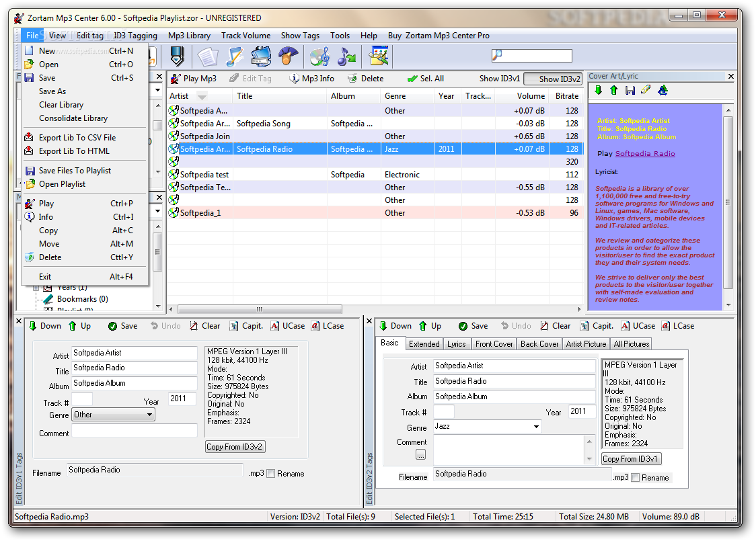The width and height of the screenshot is (756, 541).
Task: Click Sel. All with green checkmark
Action: (x=425, y=79)
